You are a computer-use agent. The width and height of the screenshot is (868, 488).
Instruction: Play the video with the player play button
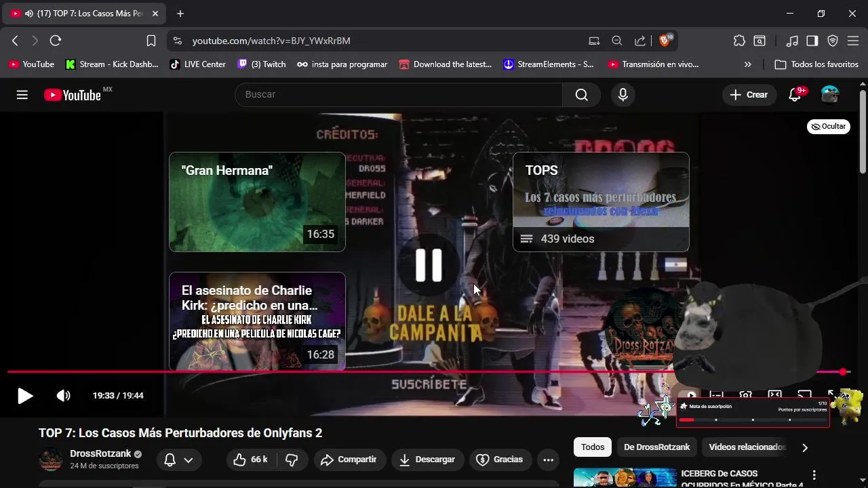[25, 396]
